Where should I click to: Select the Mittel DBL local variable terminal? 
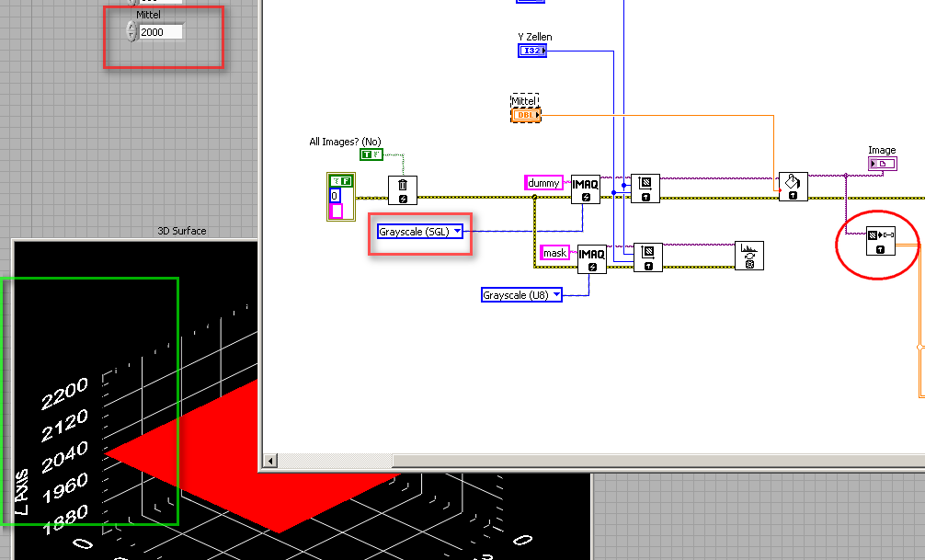coord(526,114)
